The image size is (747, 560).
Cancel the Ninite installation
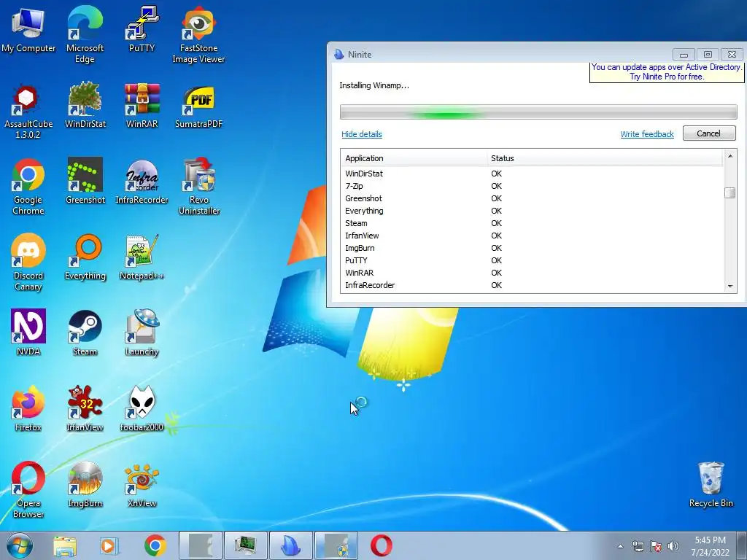(x=709, y=133)
